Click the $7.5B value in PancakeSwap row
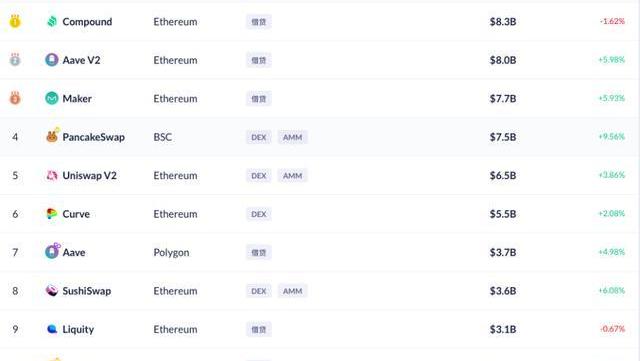640x361 pixels. click(503, 137)
